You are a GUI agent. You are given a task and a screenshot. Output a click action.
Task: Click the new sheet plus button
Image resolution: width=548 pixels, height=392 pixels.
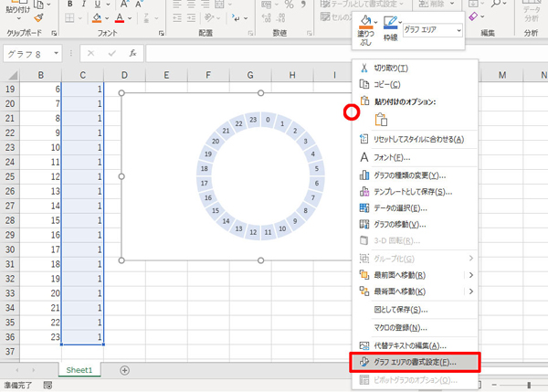[125, 370]
